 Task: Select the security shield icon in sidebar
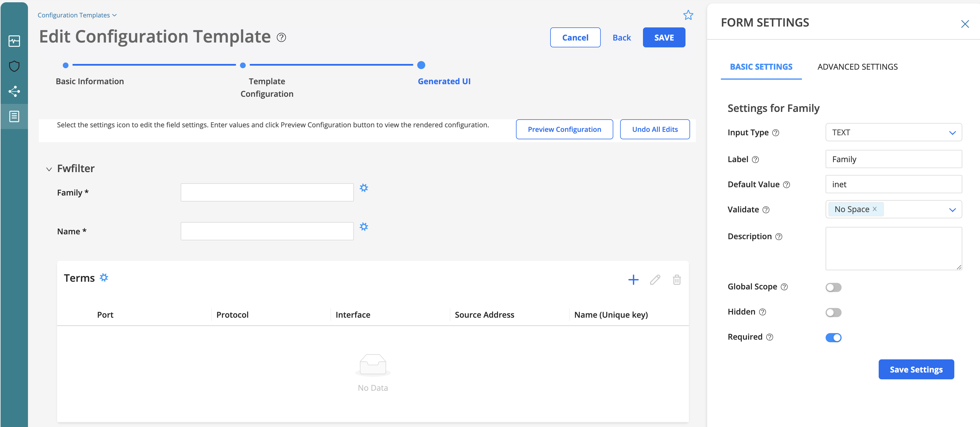click(14, 66)
